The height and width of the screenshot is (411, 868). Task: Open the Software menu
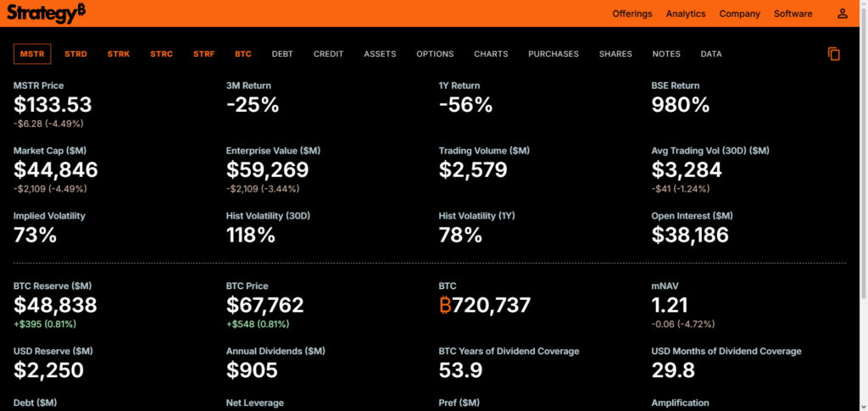(x=793, y=14)
